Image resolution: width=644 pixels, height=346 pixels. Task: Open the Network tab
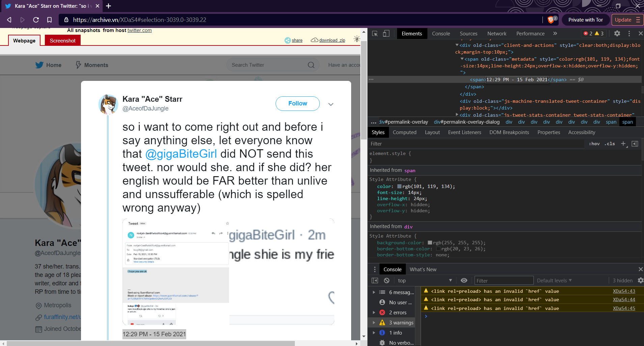497,33
